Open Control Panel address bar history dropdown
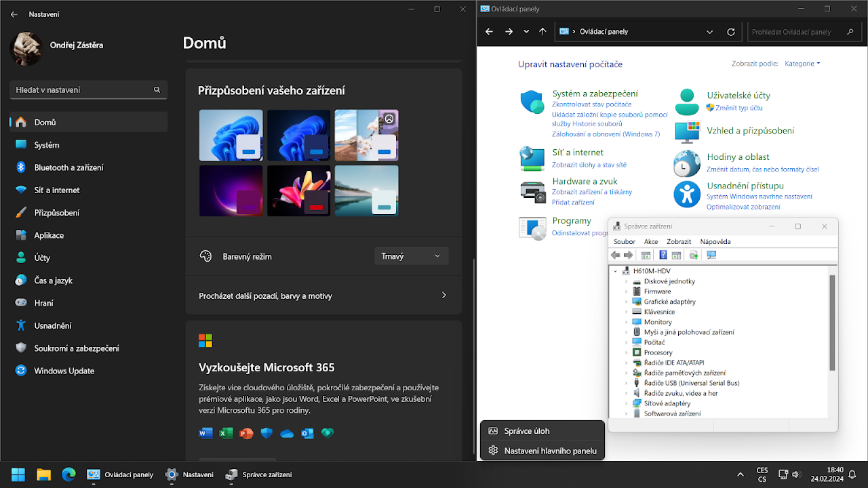Image resolution: width=868 pixels, height=488 pixels. pos(710,32)
